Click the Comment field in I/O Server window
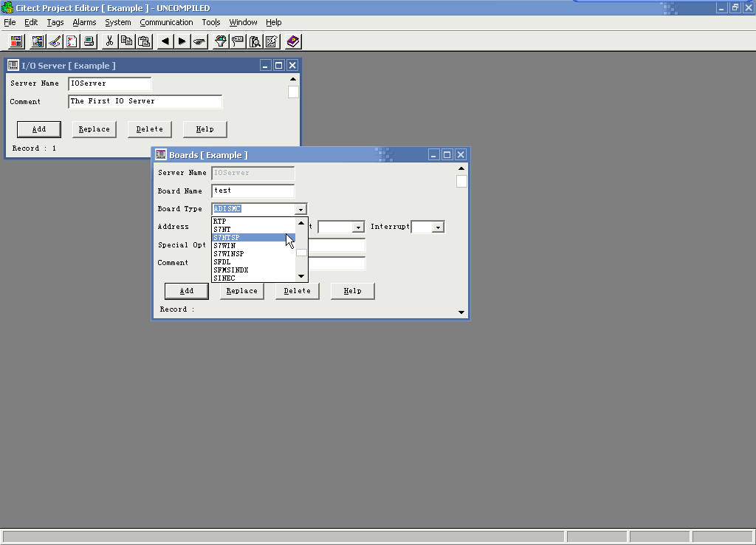756x545 pixels. pyautogui.click(x=145, y=101)
